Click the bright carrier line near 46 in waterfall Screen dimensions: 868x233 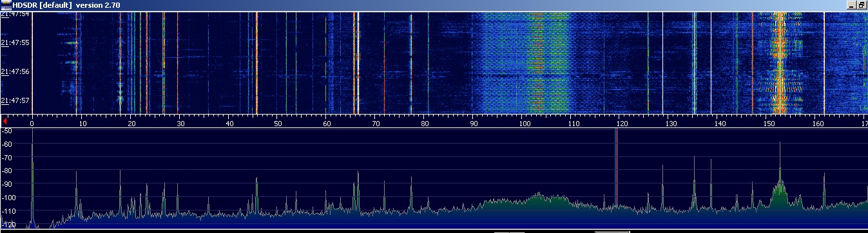tap(256, 63)
